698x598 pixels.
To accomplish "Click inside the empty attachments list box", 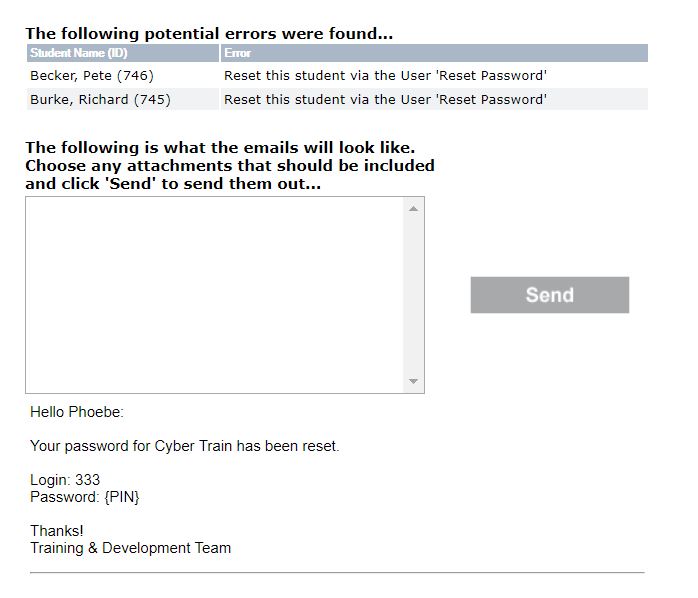I will pyautogui.click(x=215, y=295).
